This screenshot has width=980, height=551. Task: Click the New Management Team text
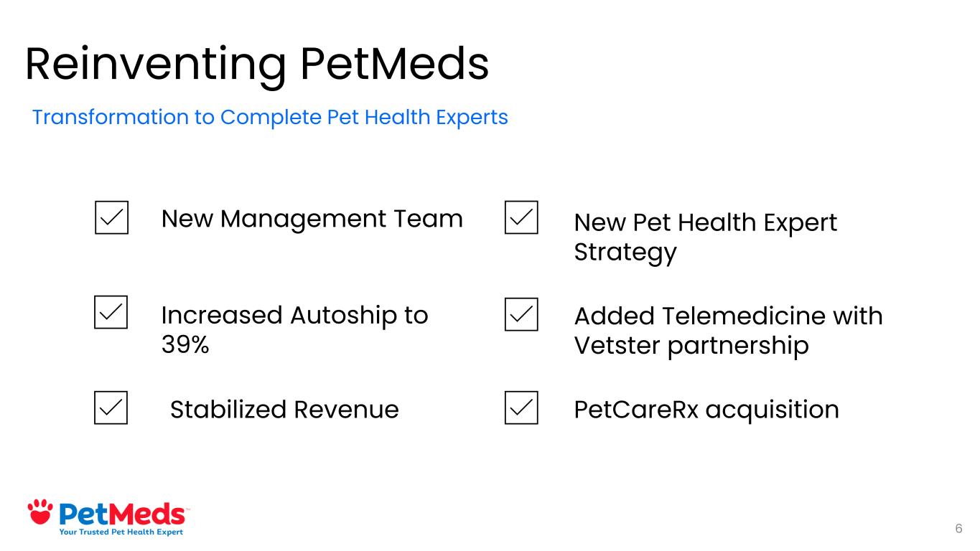312,218
